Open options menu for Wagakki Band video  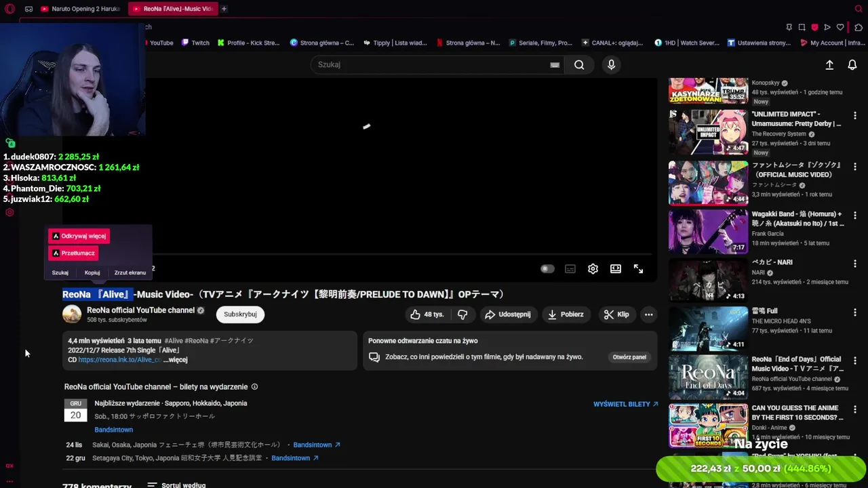(x=854, y=216)
